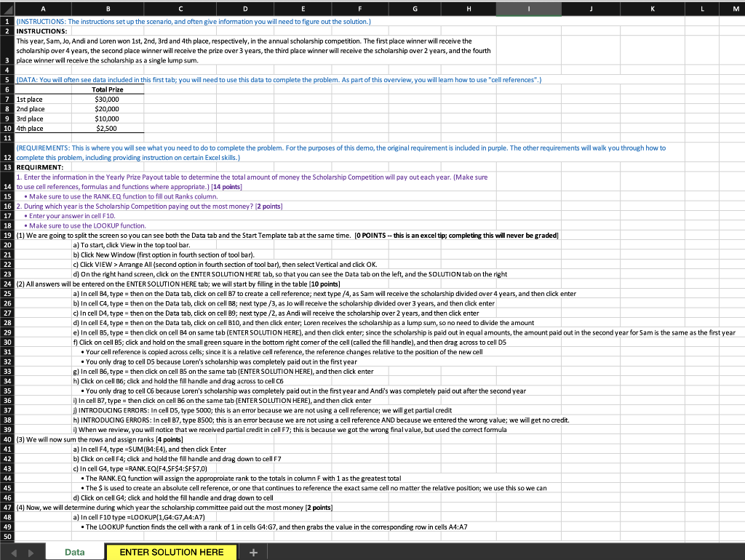Screen dimensions: 745x560
Task: Click the Total Prize header cell
Action: 108,89
